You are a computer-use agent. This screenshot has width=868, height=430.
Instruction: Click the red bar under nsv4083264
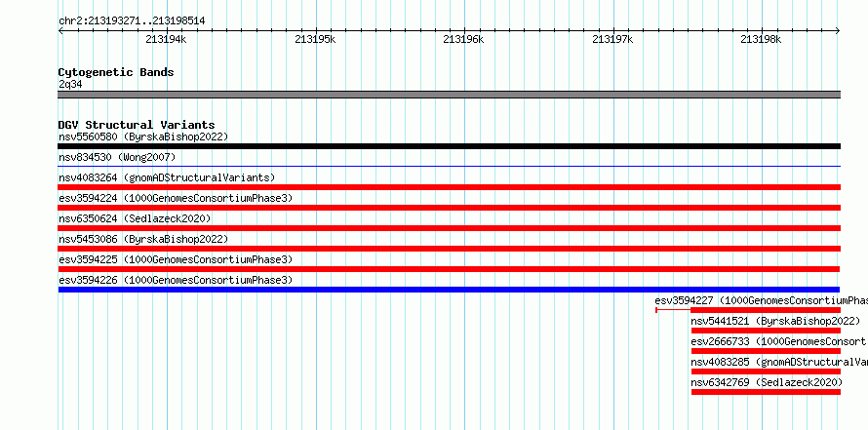click(x=449, y=187)
